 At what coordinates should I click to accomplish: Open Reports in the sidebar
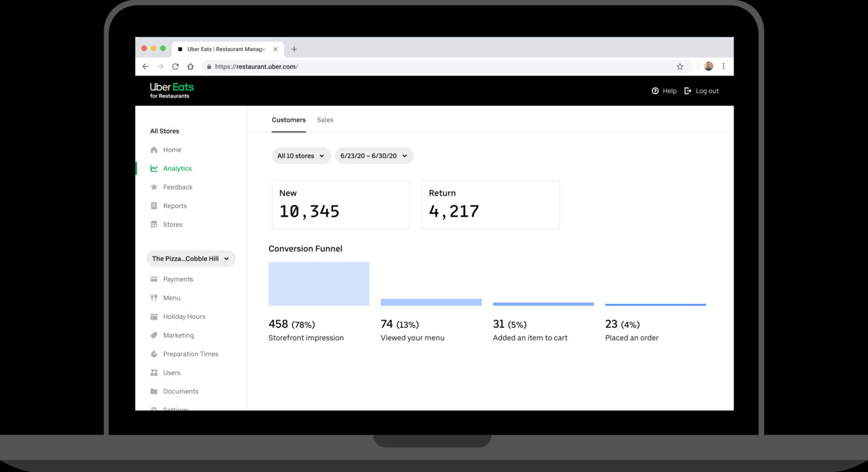175,206
